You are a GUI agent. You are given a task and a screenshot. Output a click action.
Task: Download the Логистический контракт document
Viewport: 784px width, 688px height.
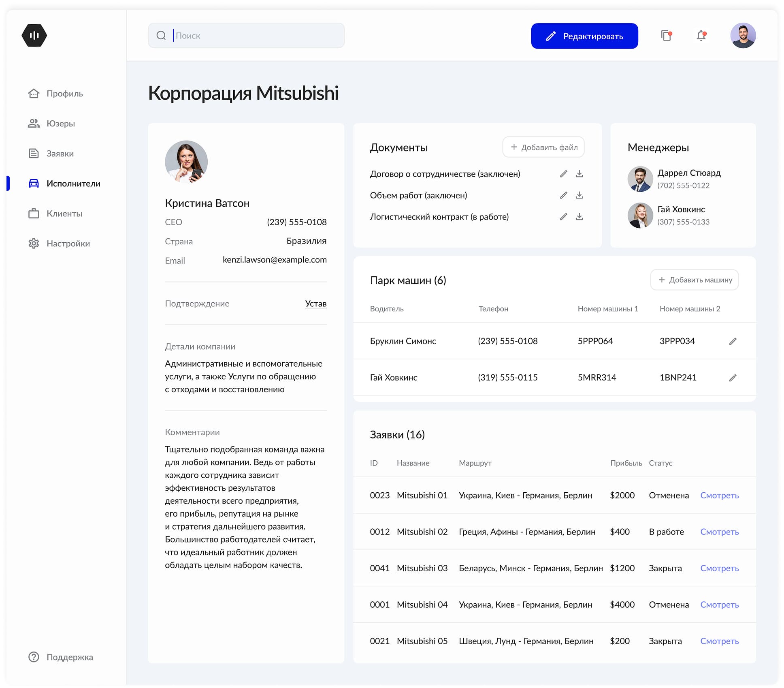[579, 217]
